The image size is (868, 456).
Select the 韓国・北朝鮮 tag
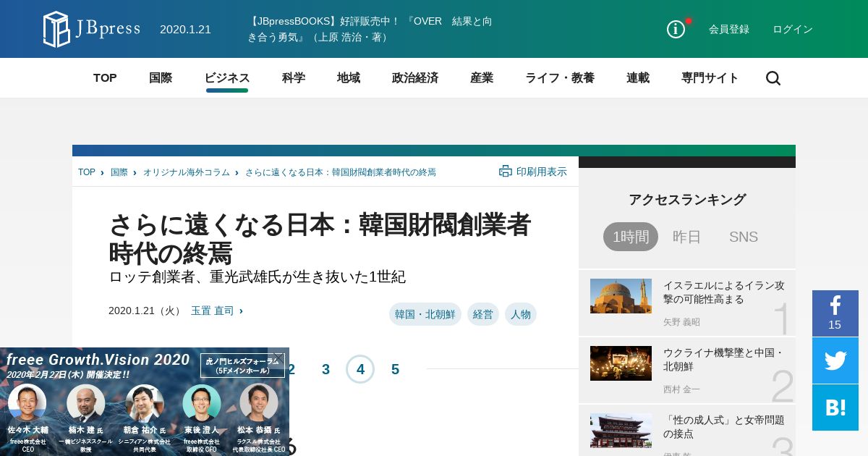425,314
